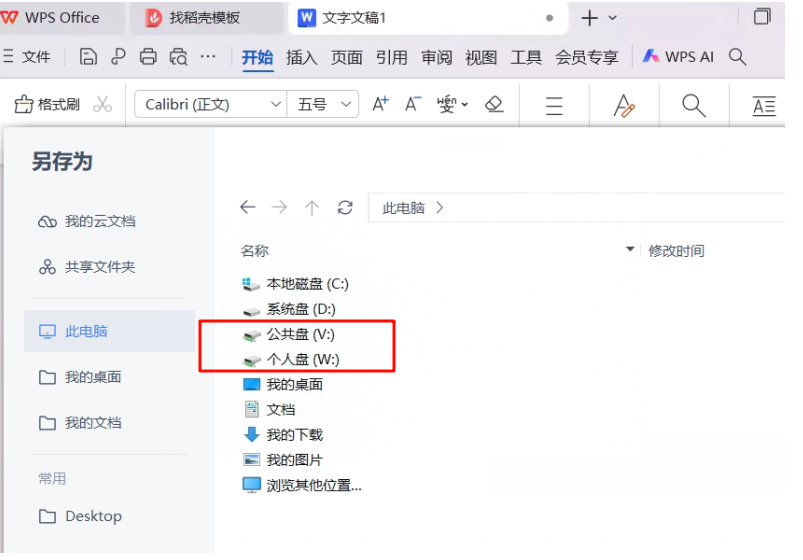This screenshot has width=803, height=560.
Task: Click 此电脑 in the path bar
Action: tap(404, 208)
